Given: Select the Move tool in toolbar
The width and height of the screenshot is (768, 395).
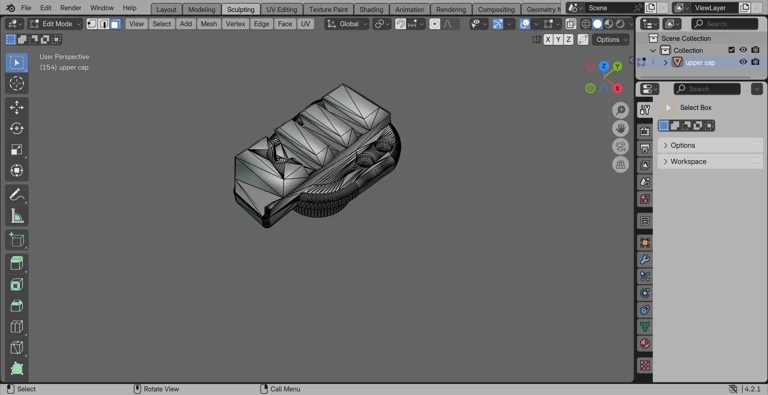Looking at the screenshot, I should click(17, 107).
